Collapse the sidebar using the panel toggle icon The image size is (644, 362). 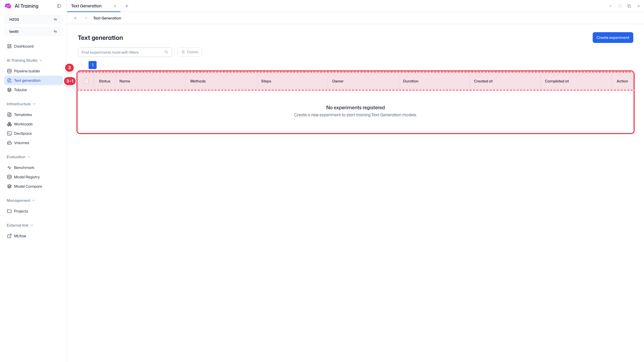pyautogui.click(x=59, y=6)
